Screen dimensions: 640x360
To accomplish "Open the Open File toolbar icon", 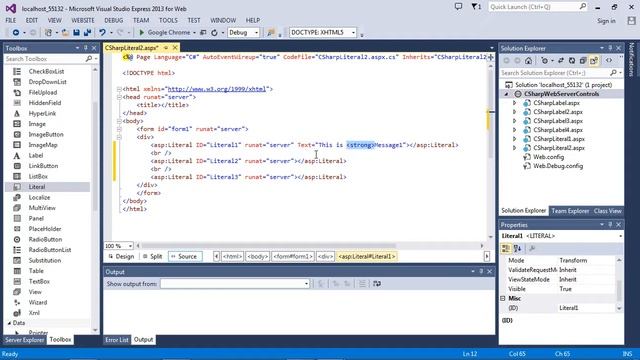I will [65, 32].
